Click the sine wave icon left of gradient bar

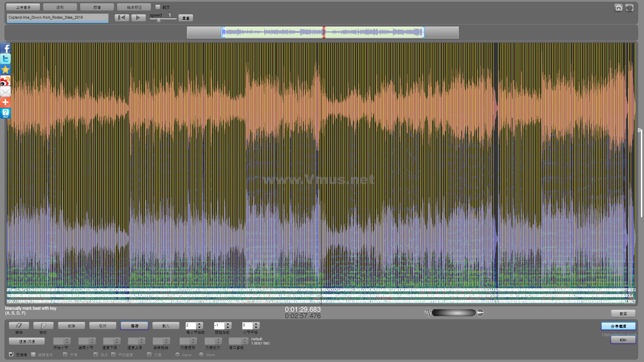428,313
